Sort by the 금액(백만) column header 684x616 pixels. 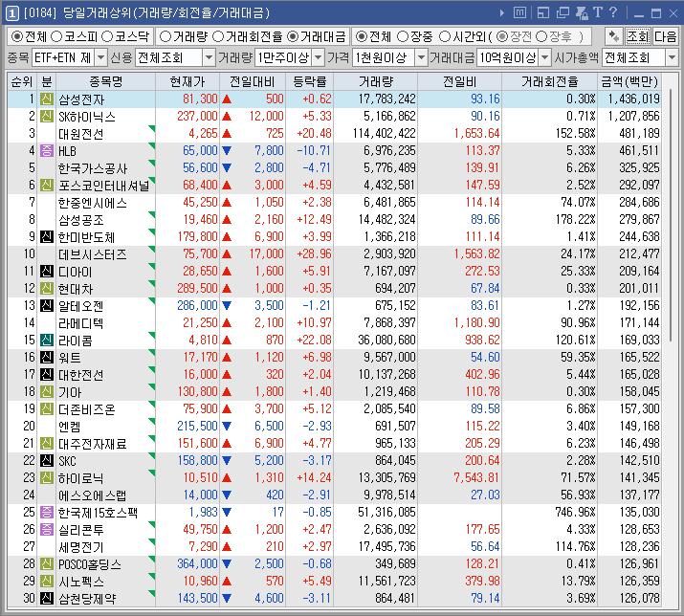(629, 81)
